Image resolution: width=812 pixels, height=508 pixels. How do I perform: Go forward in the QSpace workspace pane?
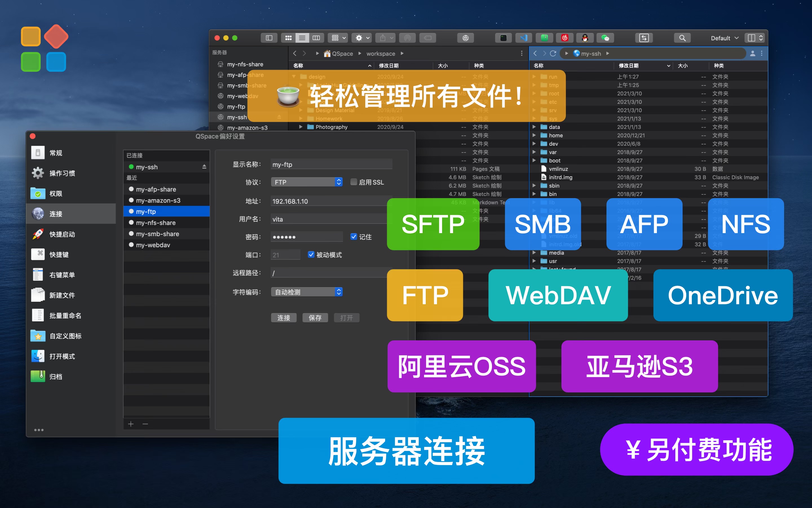coord(304,53)
